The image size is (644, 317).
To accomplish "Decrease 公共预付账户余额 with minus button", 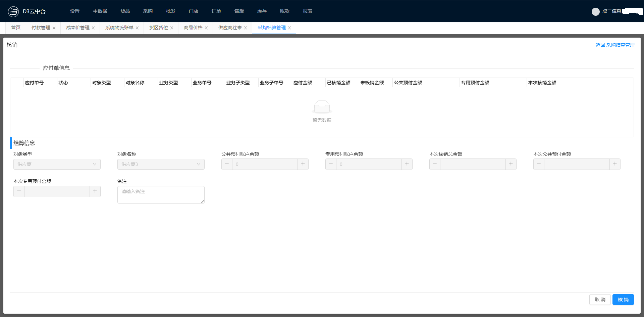I will (x=227, y=164).
